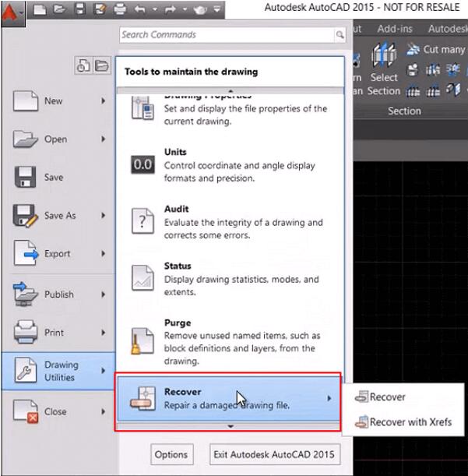Click Open folder in the quick access toolbar
The height and width of the screenshot is (476, 468).
tap(59, 9)
